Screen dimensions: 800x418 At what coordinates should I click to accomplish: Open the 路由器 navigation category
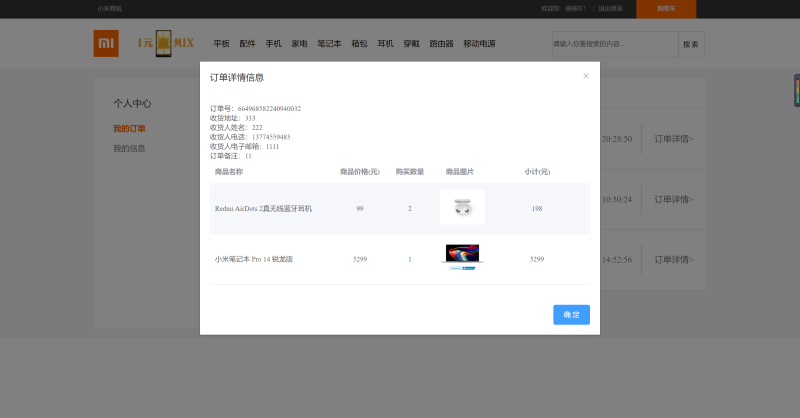[442, 44]
